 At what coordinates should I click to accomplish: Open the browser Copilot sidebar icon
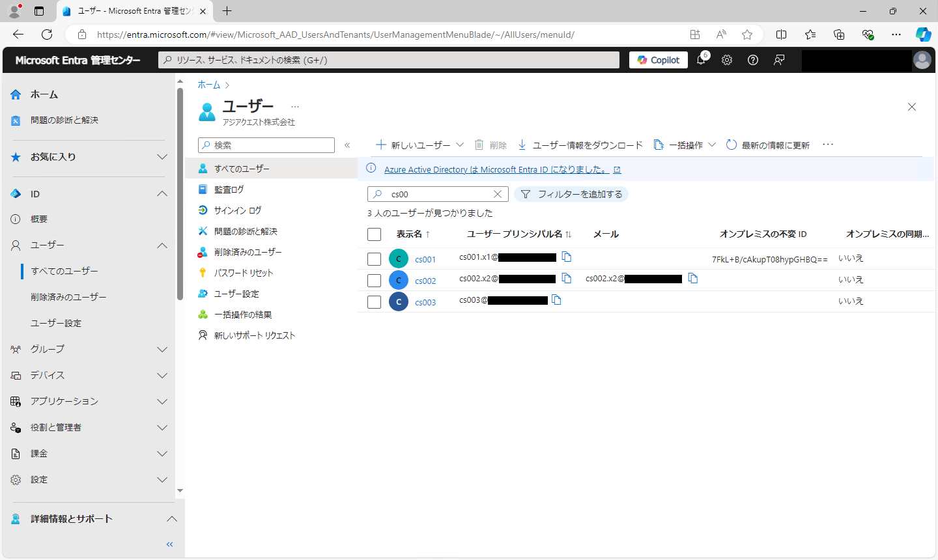pyautogui.click(x=923, y=35)
